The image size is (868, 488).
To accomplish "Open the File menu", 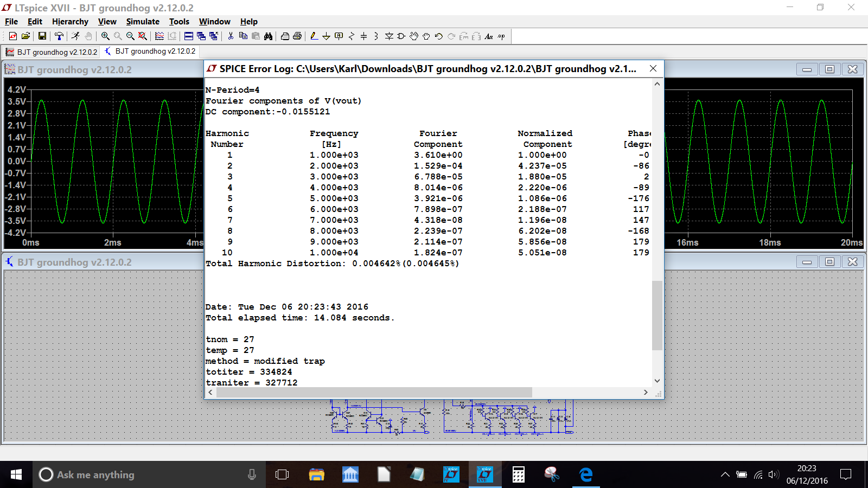I will 11,22.
